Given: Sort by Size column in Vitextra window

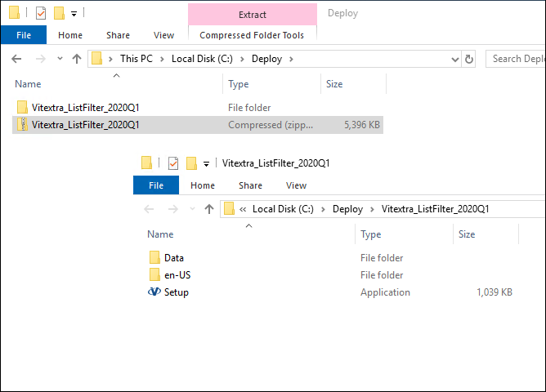Looking at the screenshot, I should [467, 234].
